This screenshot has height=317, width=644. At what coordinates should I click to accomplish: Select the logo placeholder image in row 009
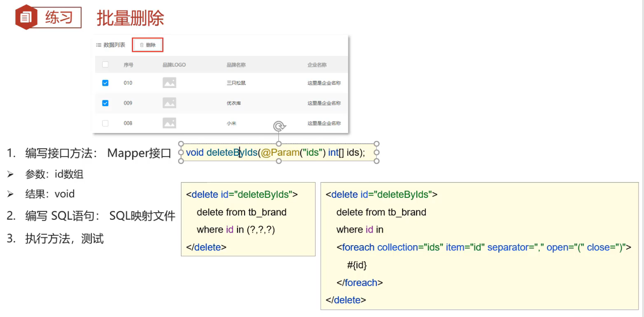[x=169, y=103]
